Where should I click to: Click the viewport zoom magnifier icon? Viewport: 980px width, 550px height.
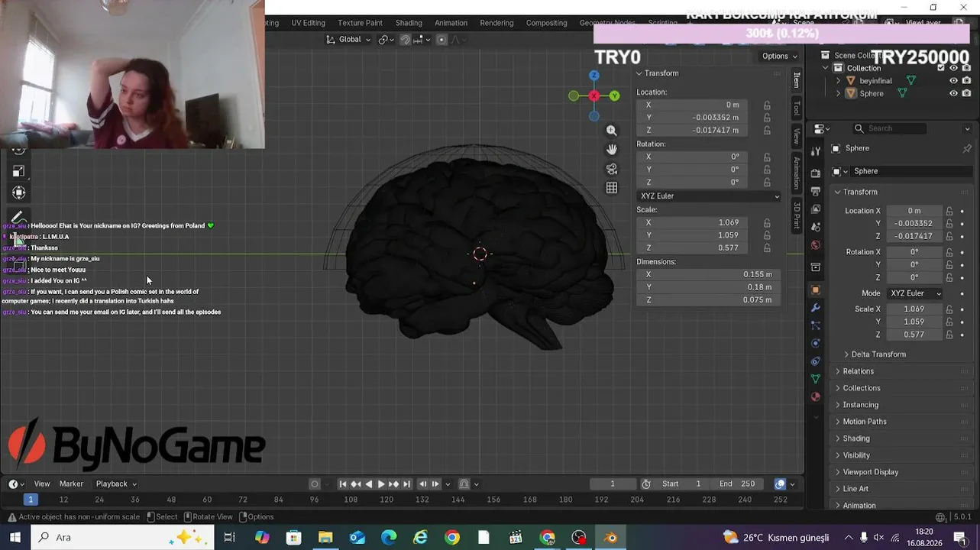pos(611,131)
